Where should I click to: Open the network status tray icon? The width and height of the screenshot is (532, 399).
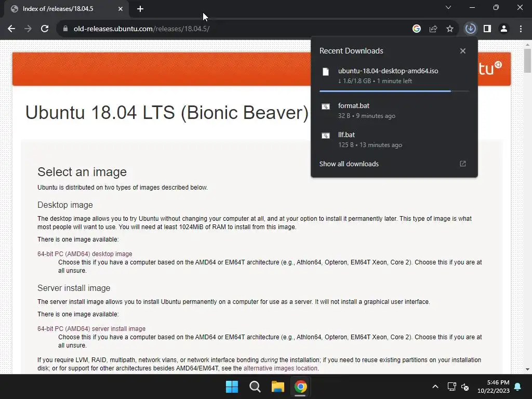point(451,387)
